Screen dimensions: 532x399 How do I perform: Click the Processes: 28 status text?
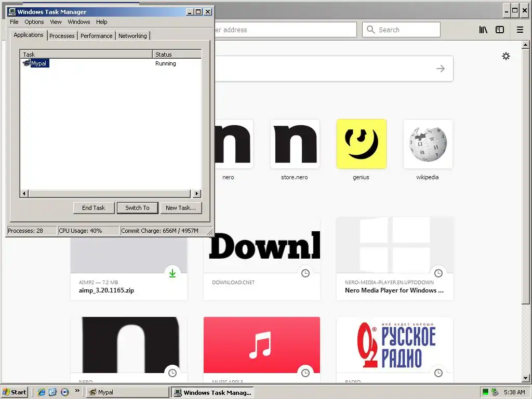(x=25, y=231)
